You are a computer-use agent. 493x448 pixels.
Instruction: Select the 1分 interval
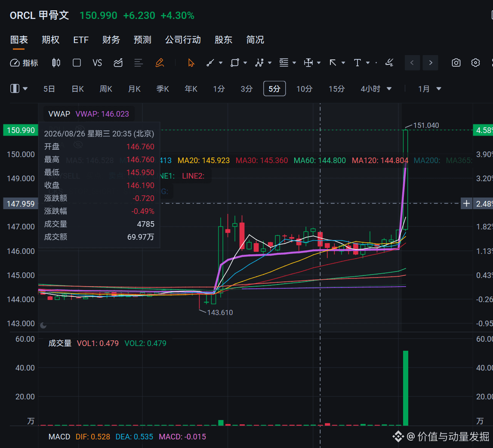[x=219, y=89]
